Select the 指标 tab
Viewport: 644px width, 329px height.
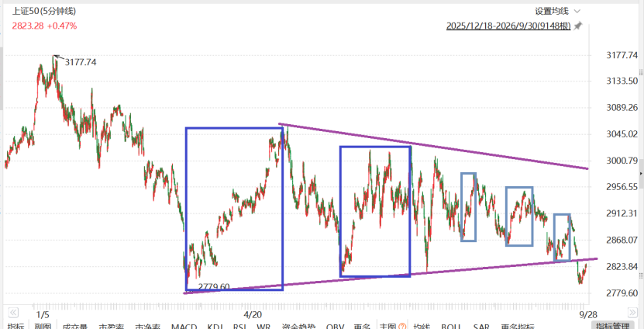pos(16,327)
